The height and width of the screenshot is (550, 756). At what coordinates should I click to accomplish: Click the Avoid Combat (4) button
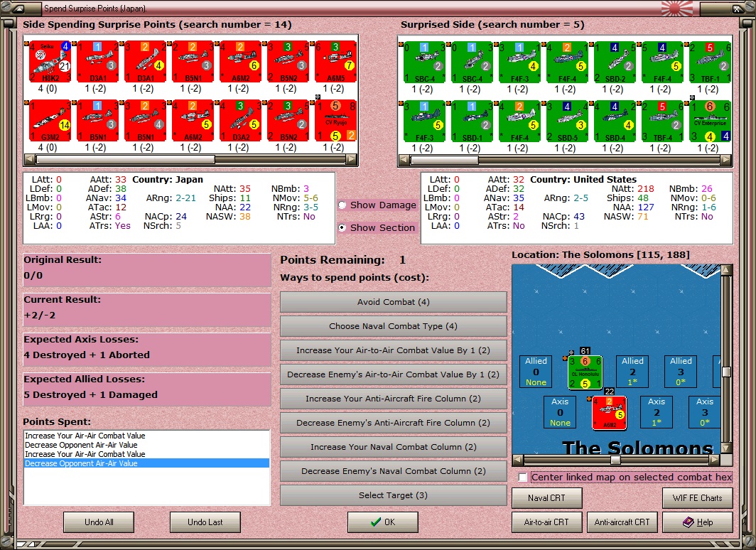[x=393, y=302]
